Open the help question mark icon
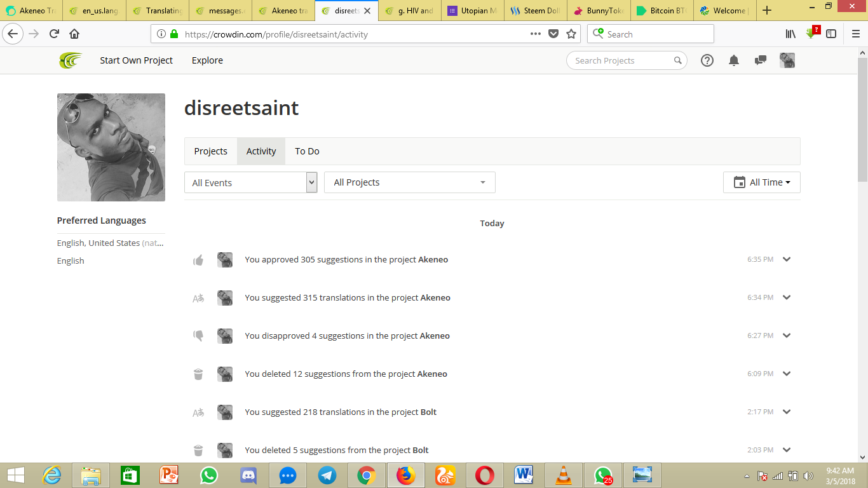Screen dimensions: 868x488 point(707,60)
